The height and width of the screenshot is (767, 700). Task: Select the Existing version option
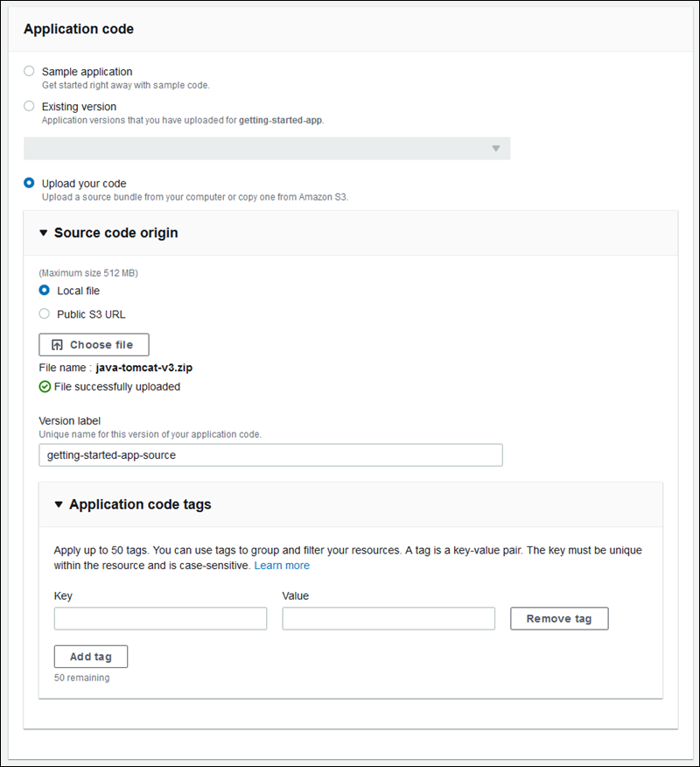coord(27,106)
